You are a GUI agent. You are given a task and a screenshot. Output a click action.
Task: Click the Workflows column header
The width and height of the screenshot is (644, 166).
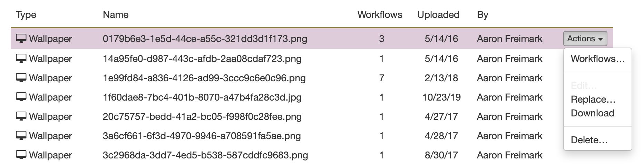[x=380, y=15]
